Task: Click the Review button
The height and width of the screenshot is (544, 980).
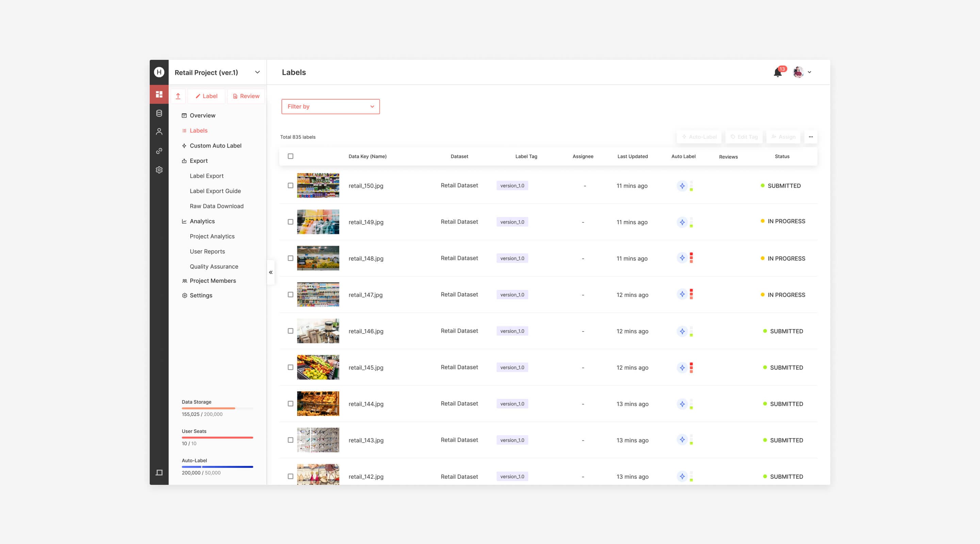Action: 246,96
